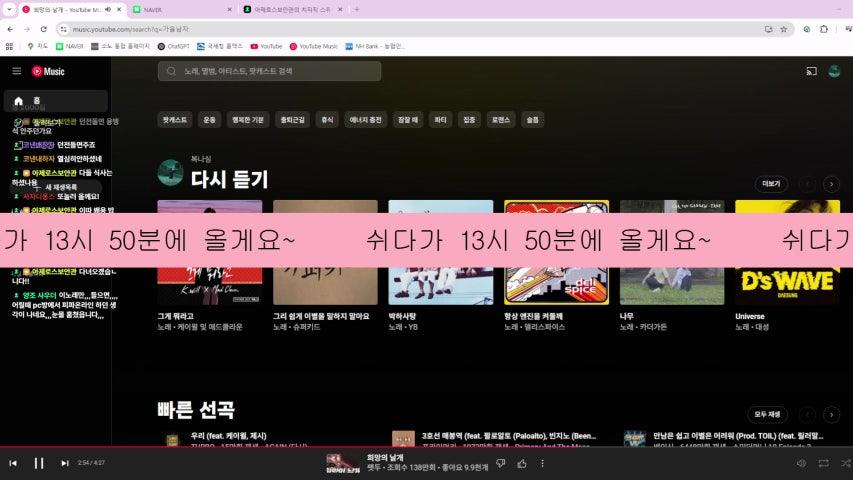Pause the currently playing song

click(39, 463)
